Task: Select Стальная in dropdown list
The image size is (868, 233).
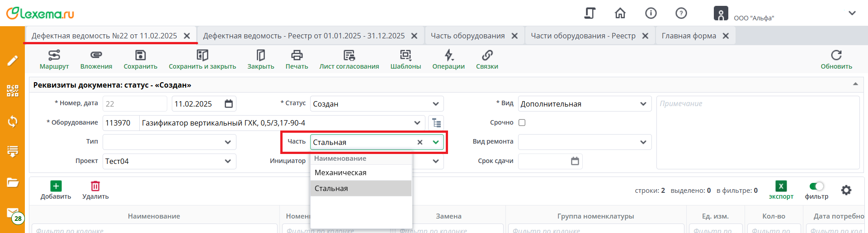Action: click(361, 188)
